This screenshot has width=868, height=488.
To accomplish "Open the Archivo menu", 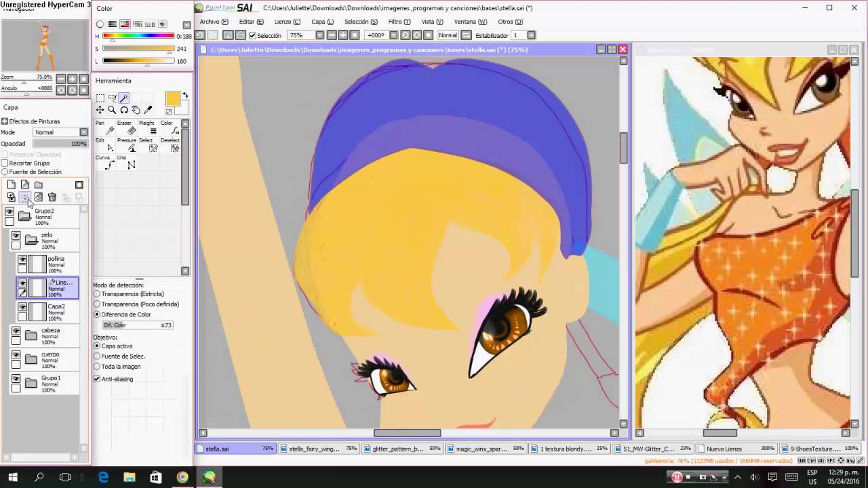I will click(x=214, y=22).
